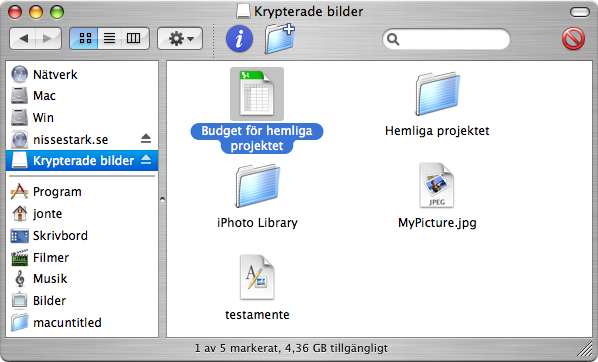Screen dimensions: 598x362
Task: Select the Hemliga projektet folder icon
Action: tap(437, 94)
